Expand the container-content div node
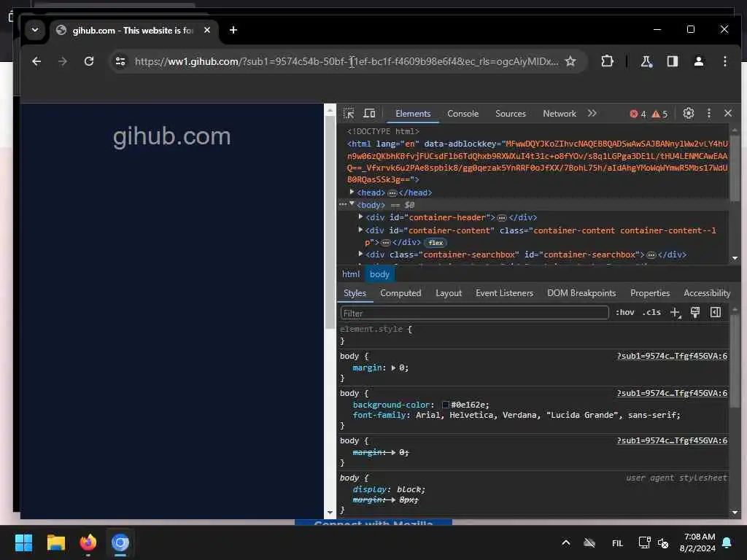 (360, 230)
